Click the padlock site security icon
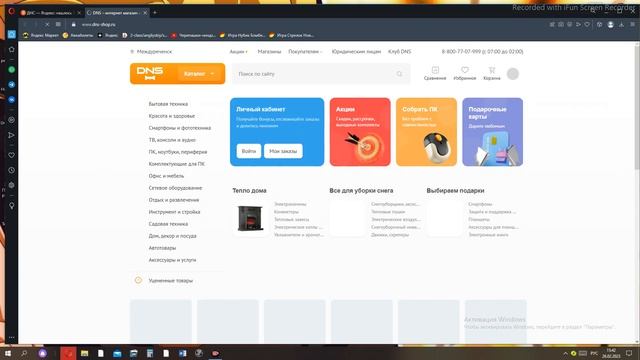640x360 pixels. click(73, 24)
